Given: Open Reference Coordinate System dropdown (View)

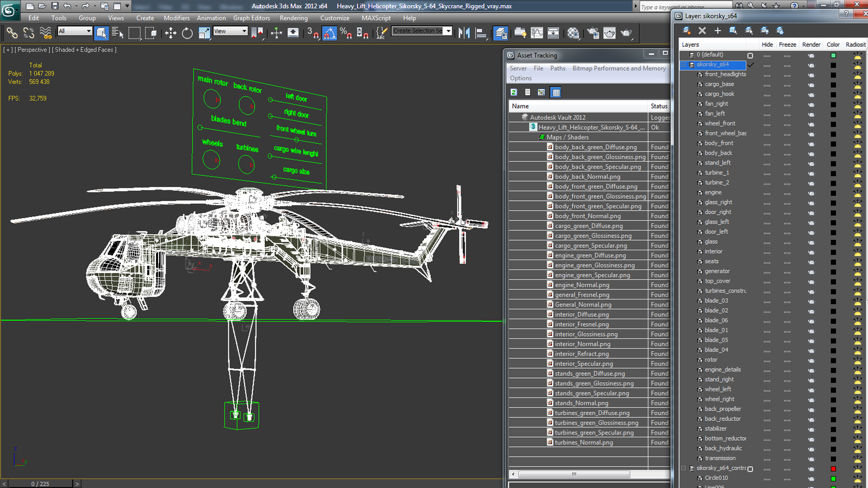Looking at the screenshot, I should [x=230, y=31].
